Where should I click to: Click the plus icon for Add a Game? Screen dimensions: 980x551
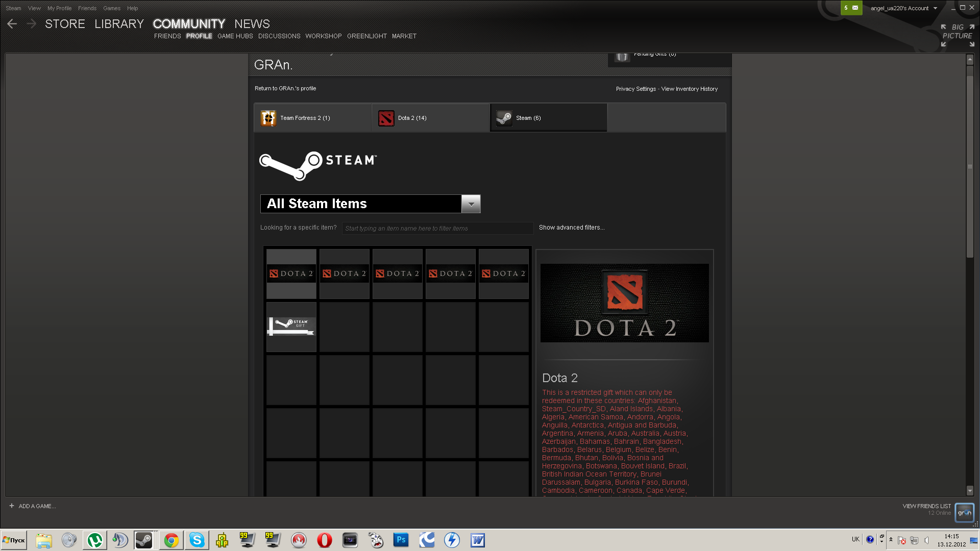[12, 506]
